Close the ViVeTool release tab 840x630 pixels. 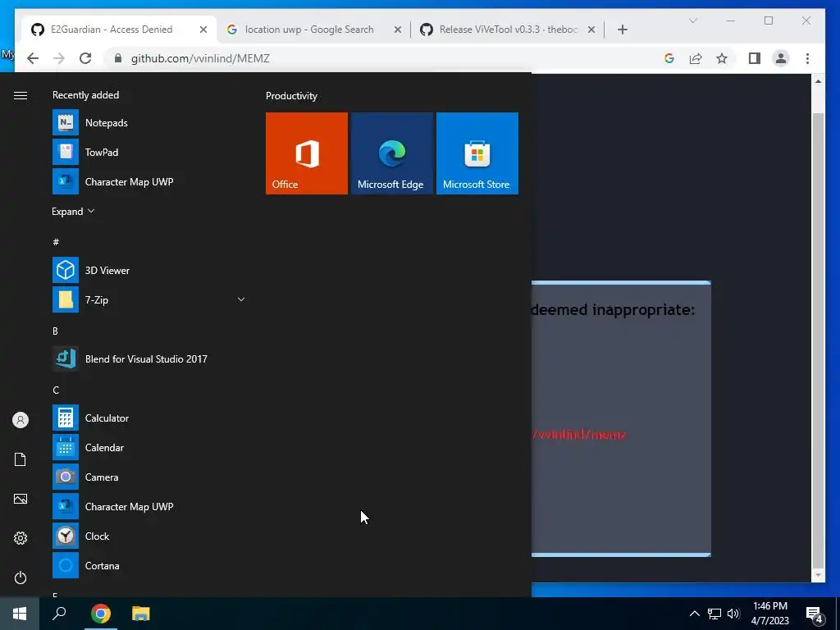[x=591, y=30]
